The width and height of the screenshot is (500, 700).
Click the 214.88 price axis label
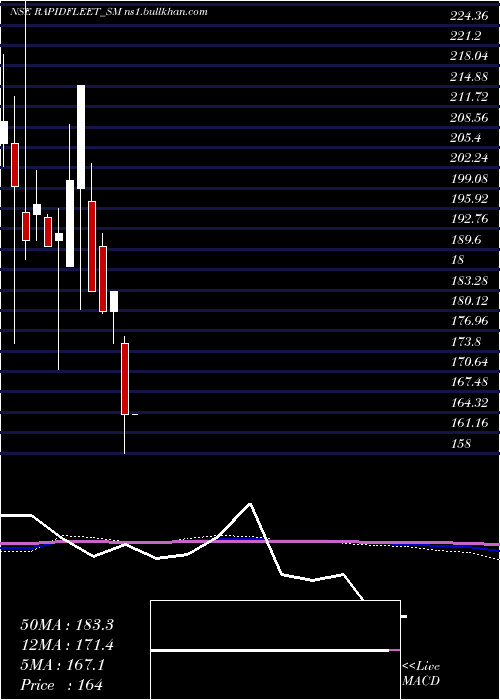coord(469,77)
